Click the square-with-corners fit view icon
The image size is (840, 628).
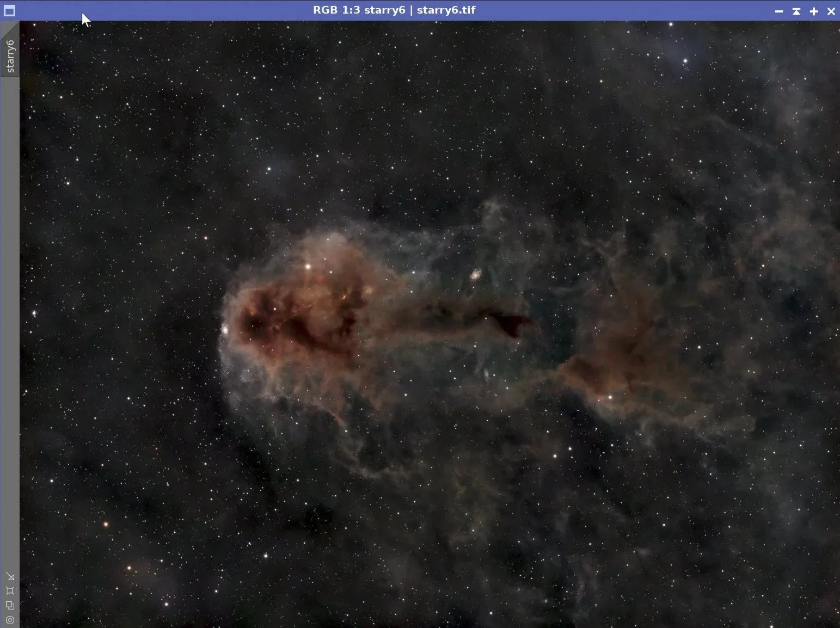pos(10,590)
